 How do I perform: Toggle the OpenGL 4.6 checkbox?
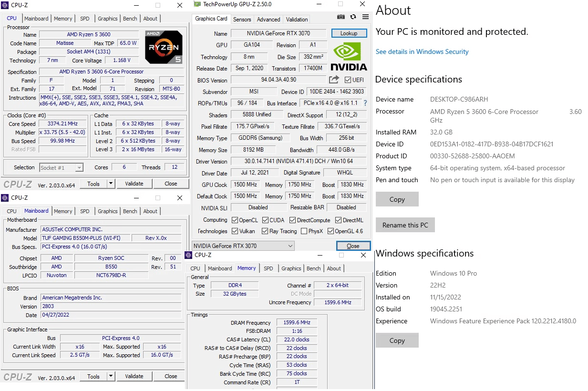[x=330, y=231]
